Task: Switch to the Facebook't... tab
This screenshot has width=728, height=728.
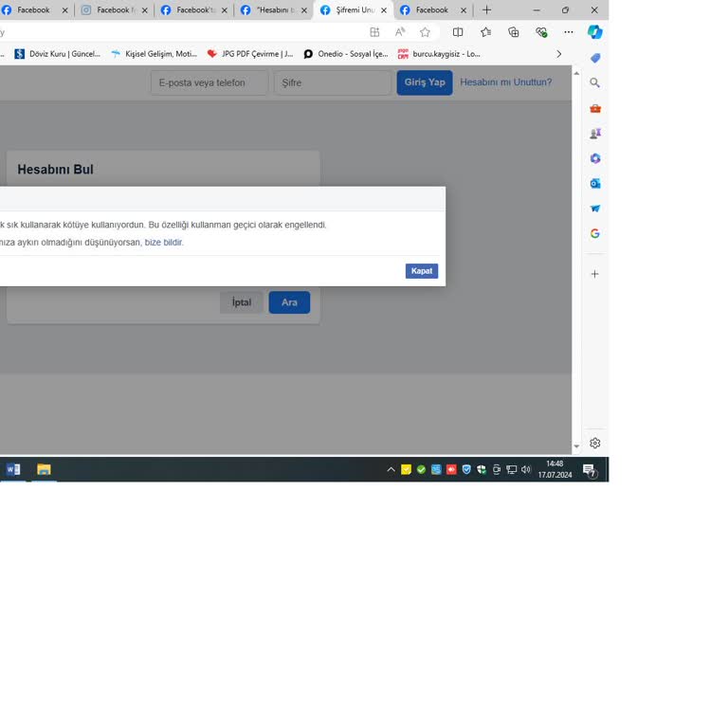Action: click(193, 9)
